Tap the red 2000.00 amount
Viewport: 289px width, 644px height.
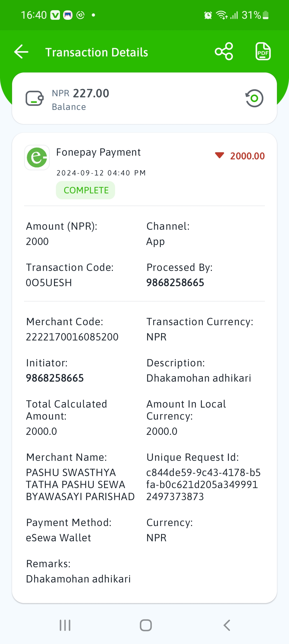tap(248, 156)
